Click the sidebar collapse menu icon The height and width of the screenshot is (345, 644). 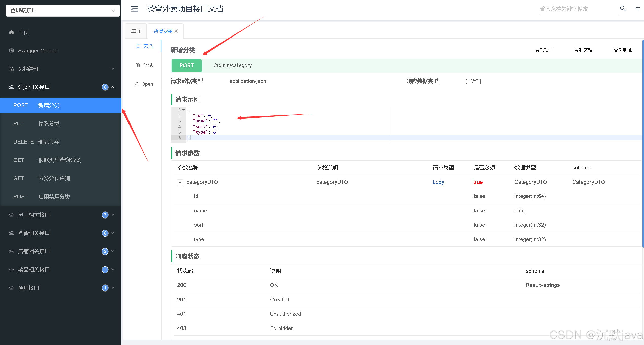(134, 9)
